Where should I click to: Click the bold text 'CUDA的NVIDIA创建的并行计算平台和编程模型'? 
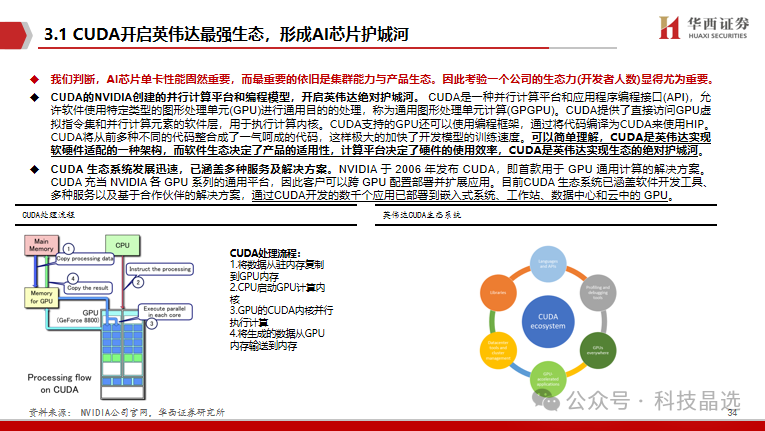[171, 97]
